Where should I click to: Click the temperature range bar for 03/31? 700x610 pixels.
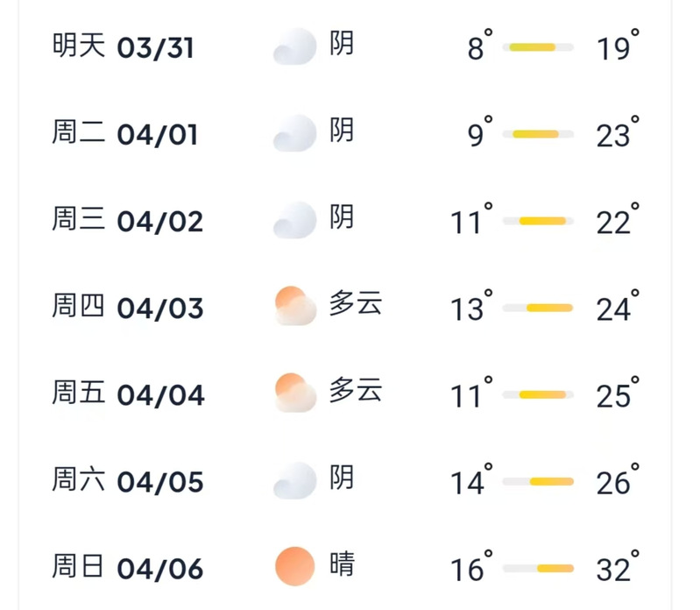tap(538, 47)
